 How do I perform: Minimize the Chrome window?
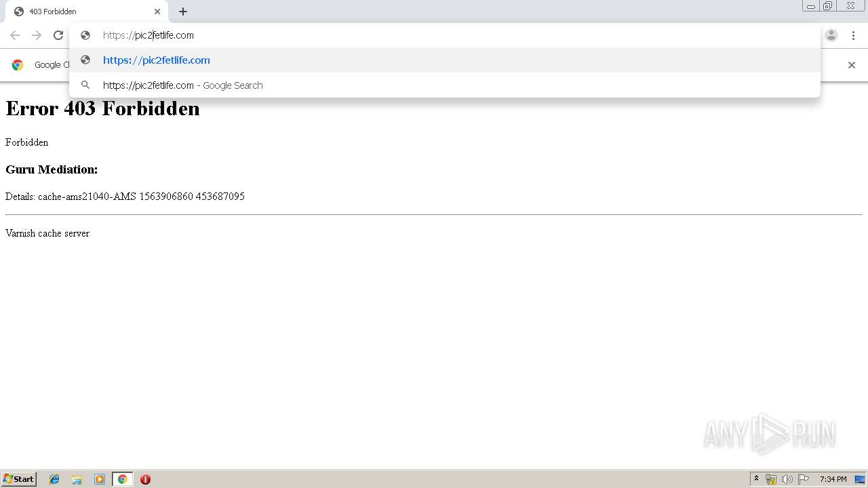pos(811,5)
